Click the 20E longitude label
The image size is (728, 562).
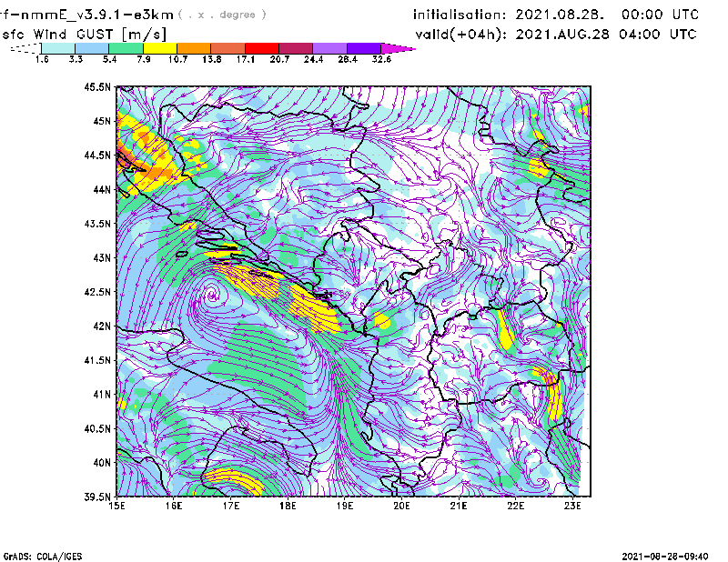(x=401, y=506)
